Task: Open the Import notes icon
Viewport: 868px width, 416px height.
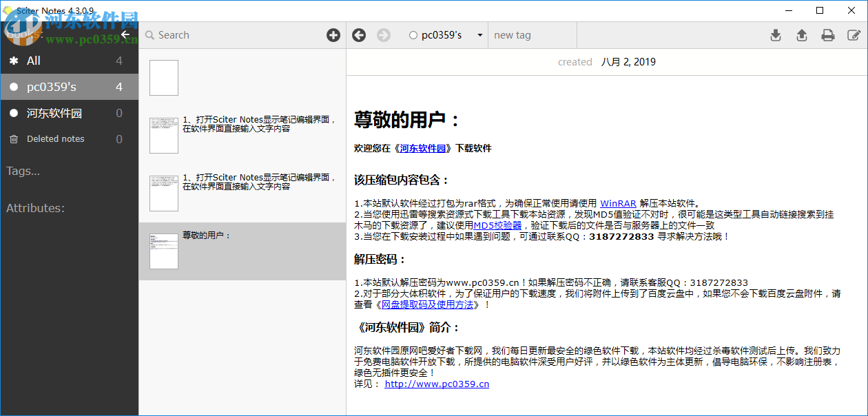Action: [776, 34]
